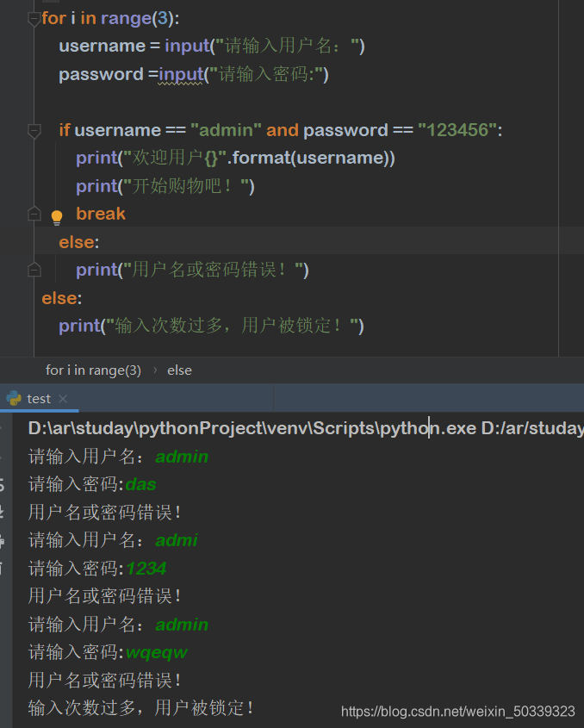Click fold end marker beside print("用户名或密码错误！") code line
This screenshot has height=728, width=584.
[x=34, y=270]
